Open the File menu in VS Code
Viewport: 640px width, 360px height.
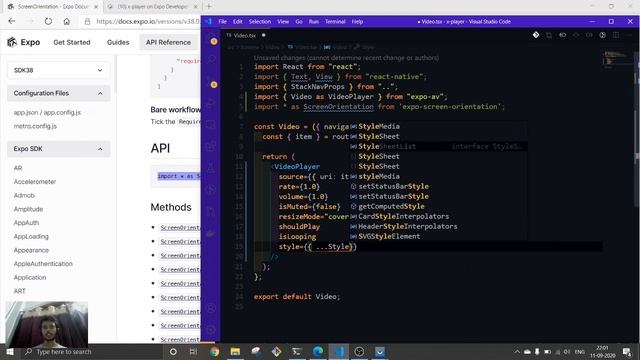coord(222,22)
